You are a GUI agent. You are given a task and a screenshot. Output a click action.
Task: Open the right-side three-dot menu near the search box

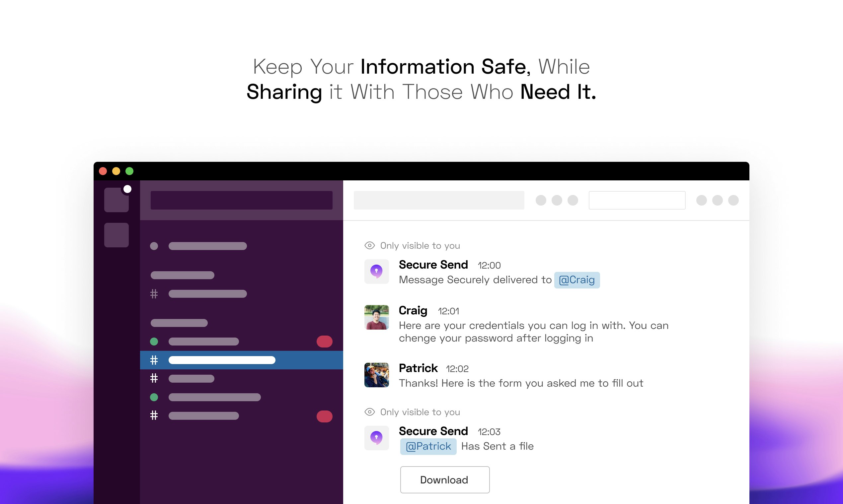coord(717,200)
